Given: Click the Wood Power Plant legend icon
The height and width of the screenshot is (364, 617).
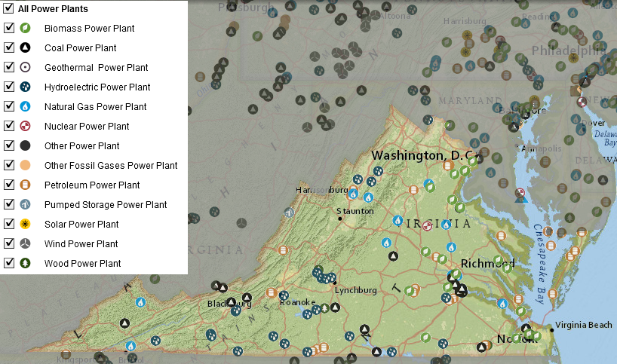Looking at the screenshot, I should point(25,263).
